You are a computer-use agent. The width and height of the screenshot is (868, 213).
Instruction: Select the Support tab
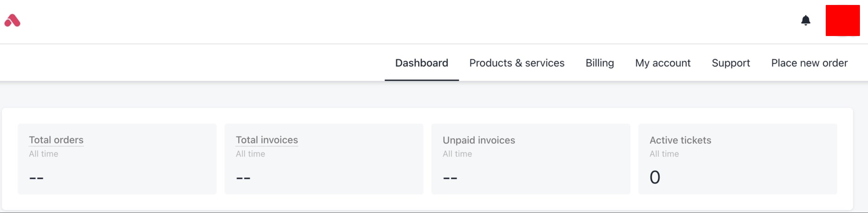click(x=731, y=63)
